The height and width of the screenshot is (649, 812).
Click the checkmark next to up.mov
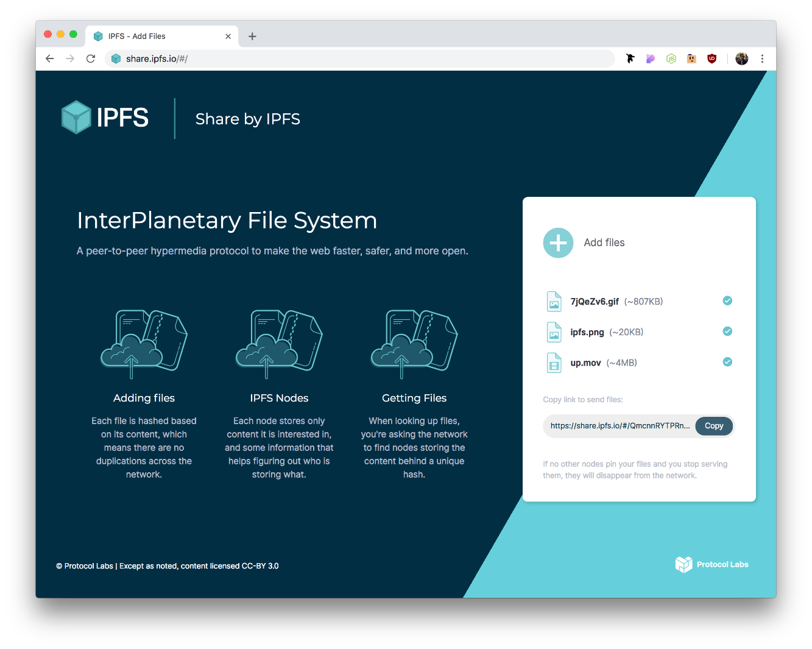click(x=727, y=361)
